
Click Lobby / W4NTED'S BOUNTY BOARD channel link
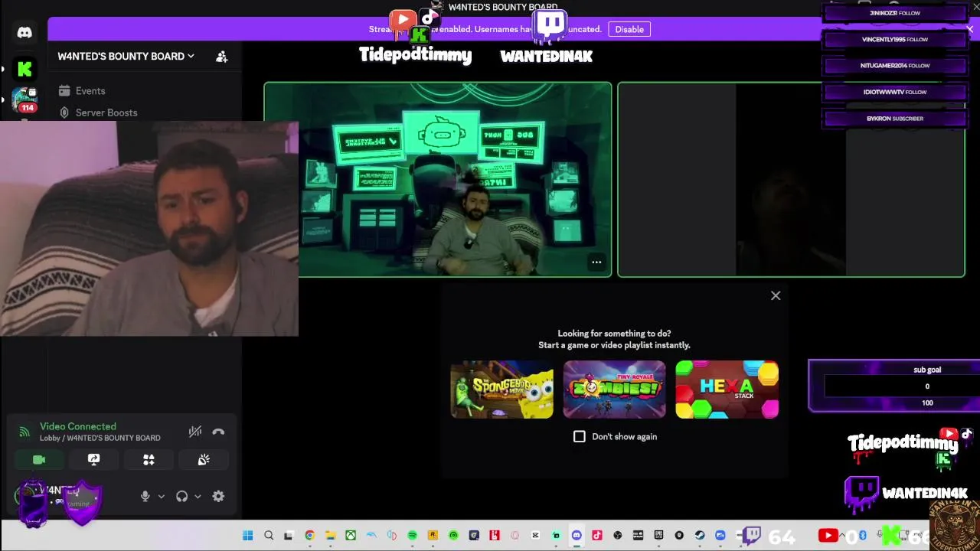click(x=100, y=438)
